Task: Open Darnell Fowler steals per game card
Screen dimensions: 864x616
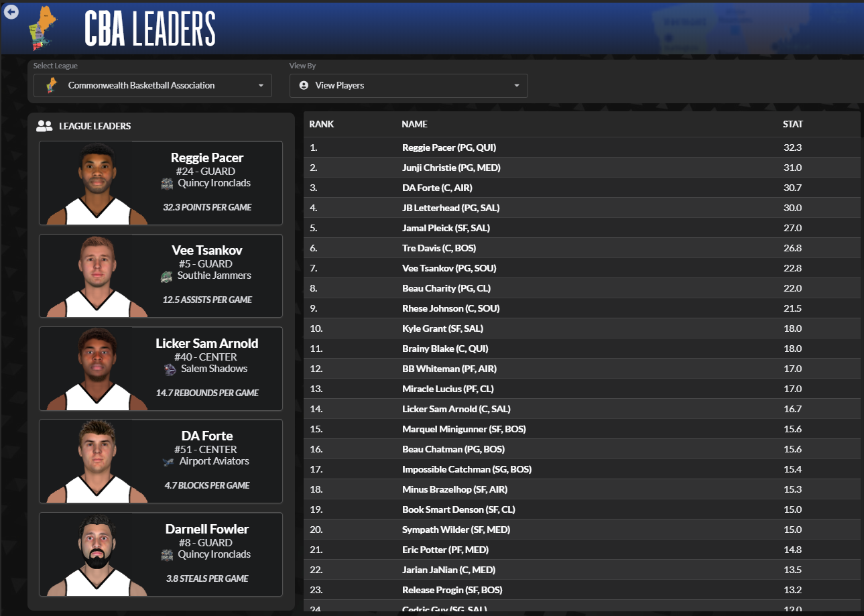Action: pos(161,554)
